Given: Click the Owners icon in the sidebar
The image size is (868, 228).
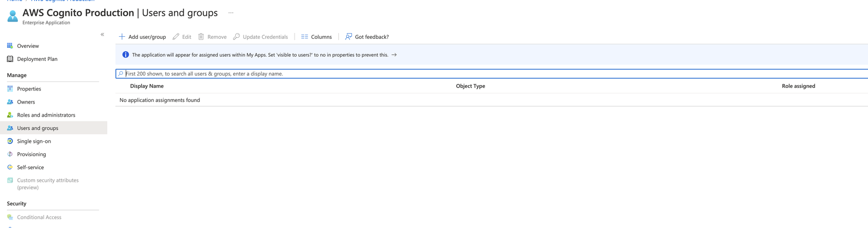Looking at the screenshot, I should tap(10, 102).
